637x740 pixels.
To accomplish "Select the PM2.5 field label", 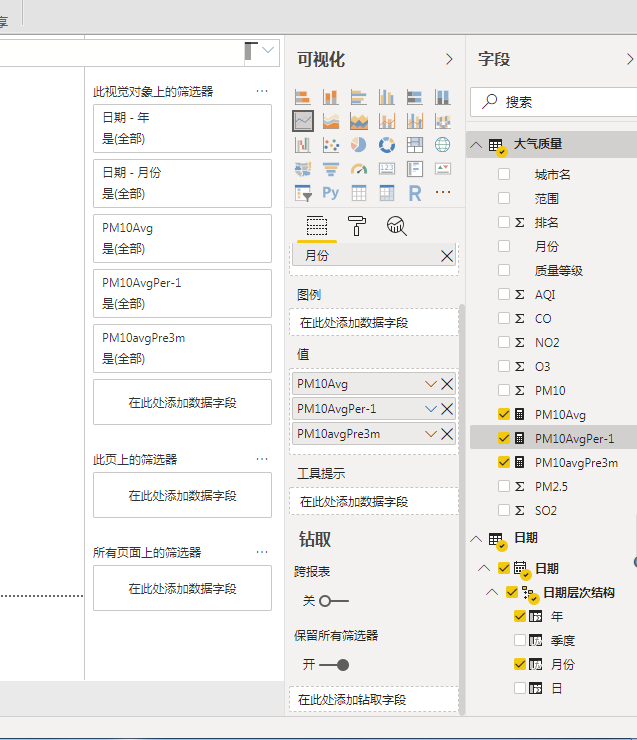I will [551, 487].
